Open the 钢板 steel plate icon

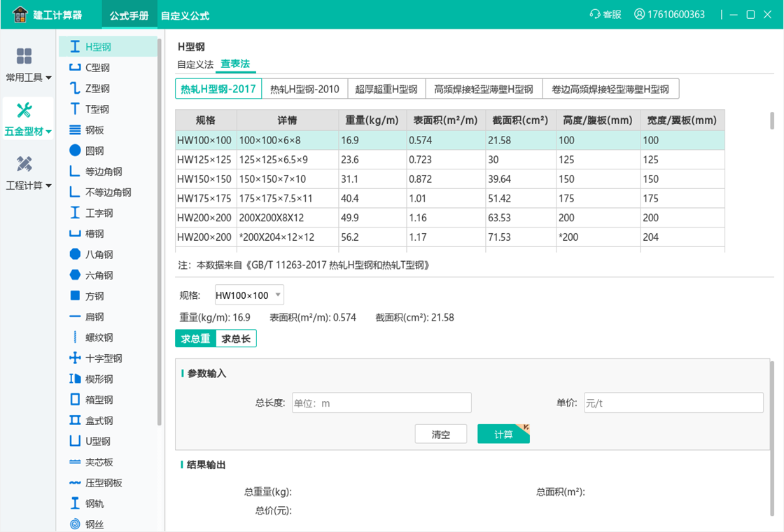[74, 130]
